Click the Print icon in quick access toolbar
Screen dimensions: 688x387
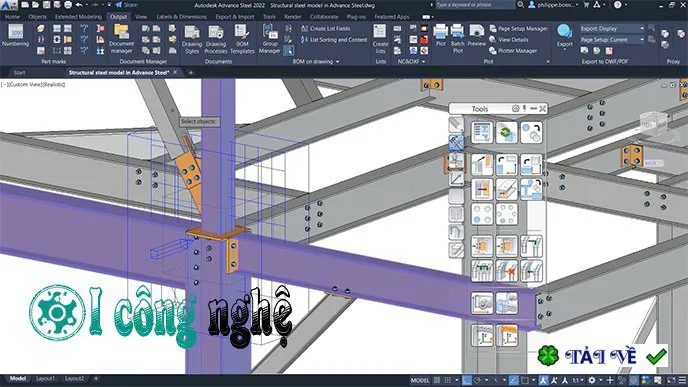click(68, 5)
